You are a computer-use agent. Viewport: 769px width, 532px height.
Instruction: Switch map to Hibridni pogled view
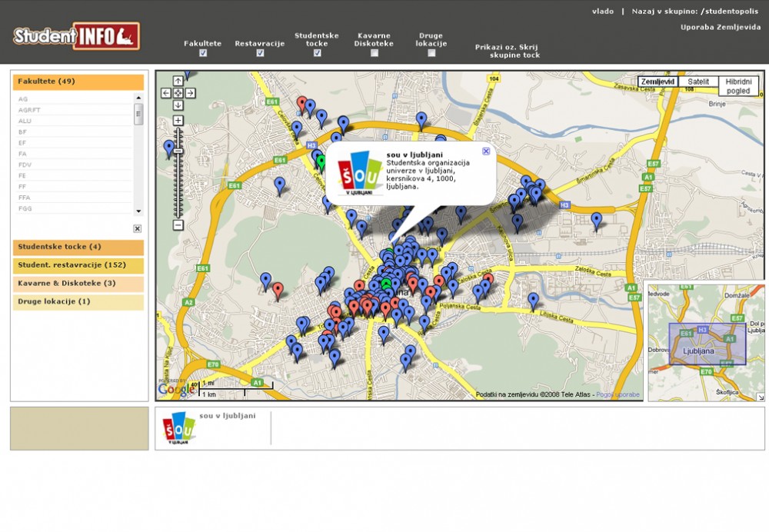(738, 85)
